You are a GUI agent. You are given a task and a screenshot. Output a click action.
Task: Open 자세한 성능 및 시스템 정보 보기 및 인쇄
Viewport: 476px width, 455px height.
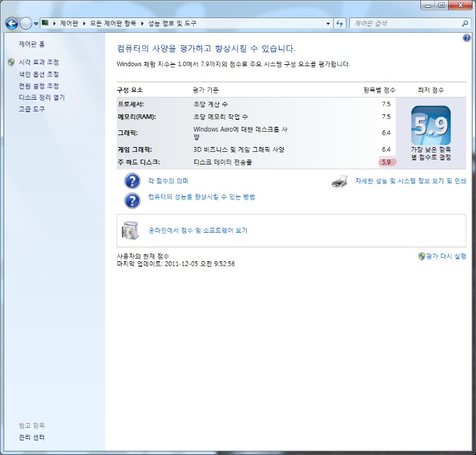coord(410,181)
